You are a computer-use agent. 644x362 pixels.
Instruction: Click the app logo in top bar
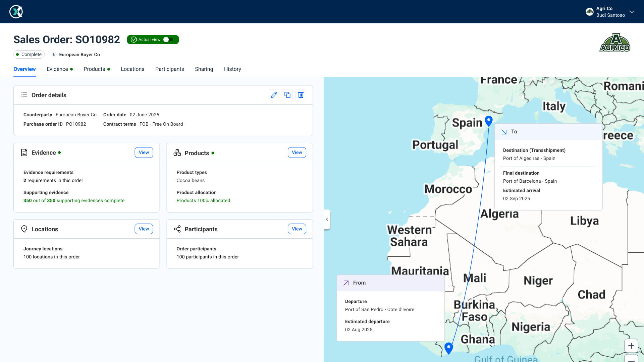16,12
